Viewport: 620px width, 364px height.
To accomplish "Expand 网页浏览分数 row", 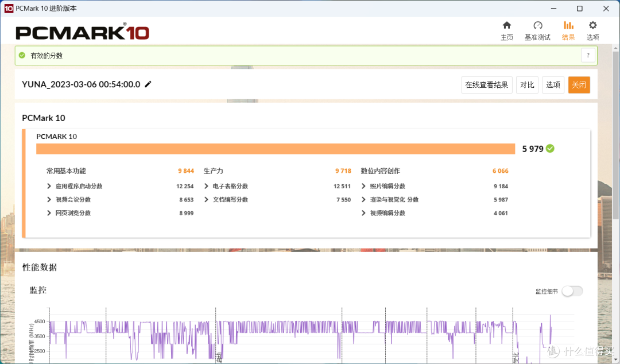I will coord(49,213).
